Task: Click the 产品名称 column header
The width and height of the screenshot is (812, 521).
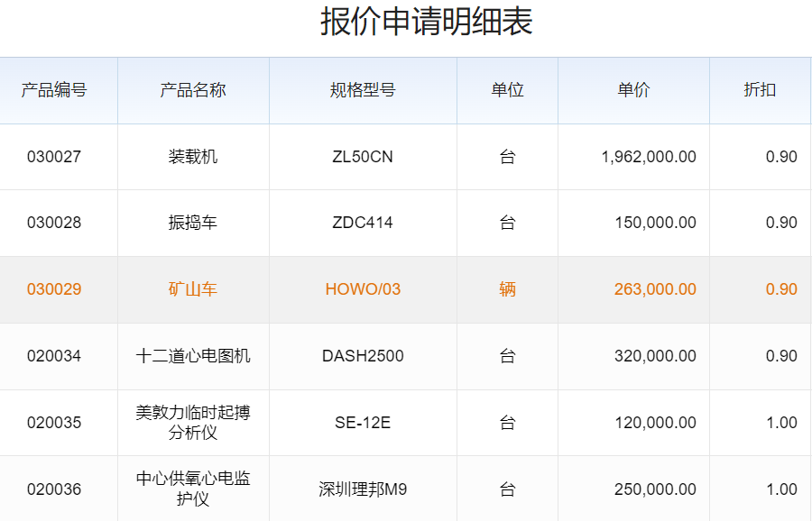Action: (x=193, y=90)
